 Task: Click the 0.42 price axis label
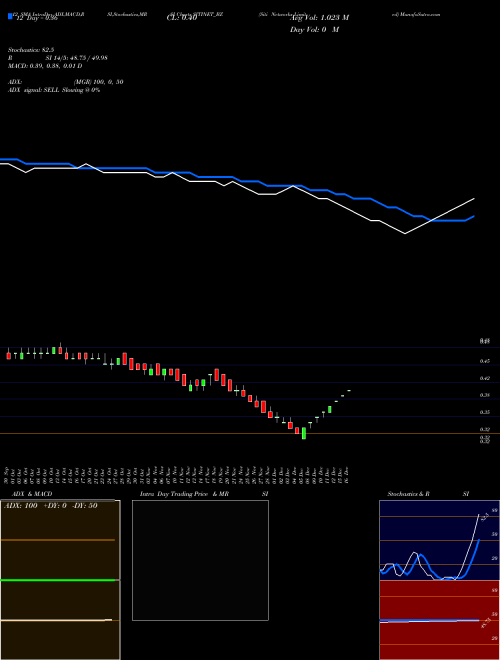point(485,378)
